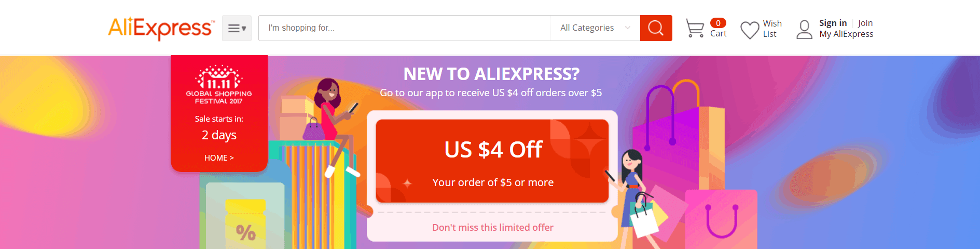The height and width of the screenshot is (249, 980).
Task: Click the user account profile icon
Action: tap(804, 30)
